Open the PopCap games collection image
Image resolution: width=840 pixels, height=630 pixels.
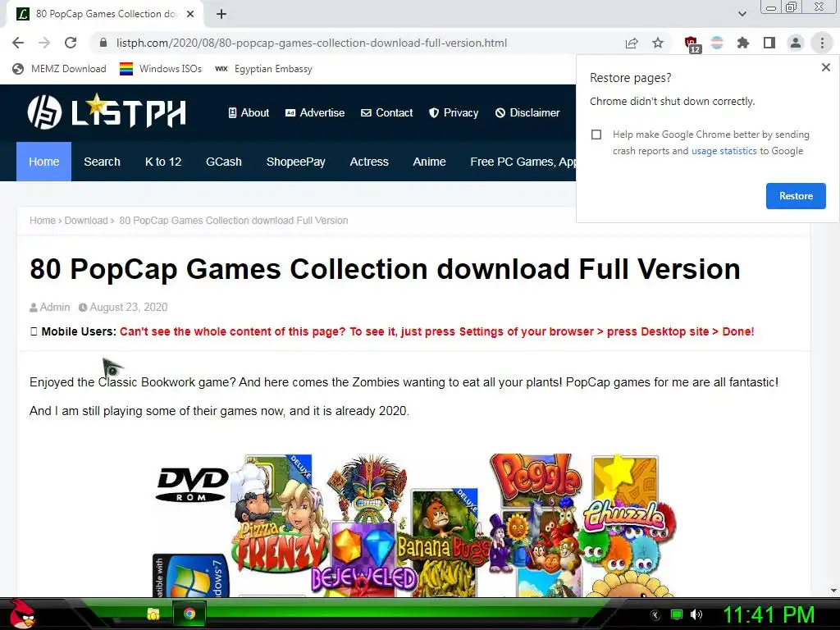point(414,525)
